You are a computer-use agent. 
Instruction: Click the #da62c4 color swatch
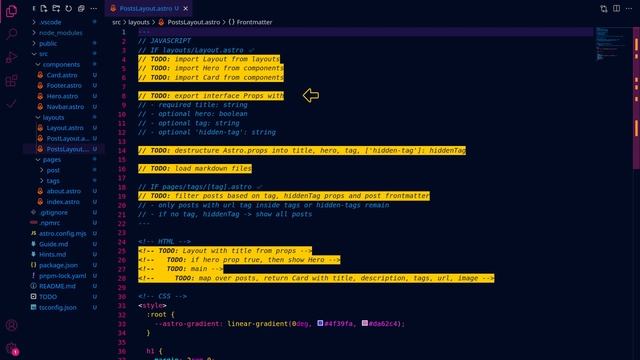pyautogui.click(x=364, y=323)
